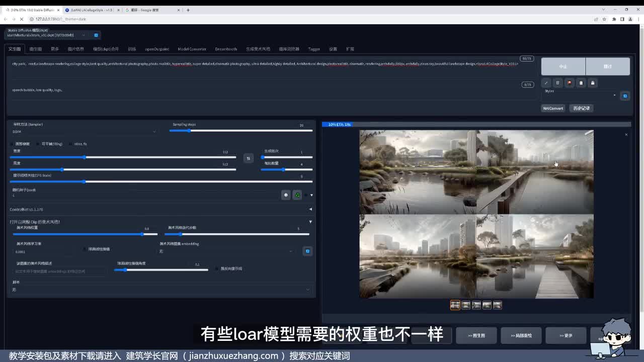644x362 pixels.
Task: Toggle the Tiling (可平铺) checkbox
Action: (x=38, y=144)
